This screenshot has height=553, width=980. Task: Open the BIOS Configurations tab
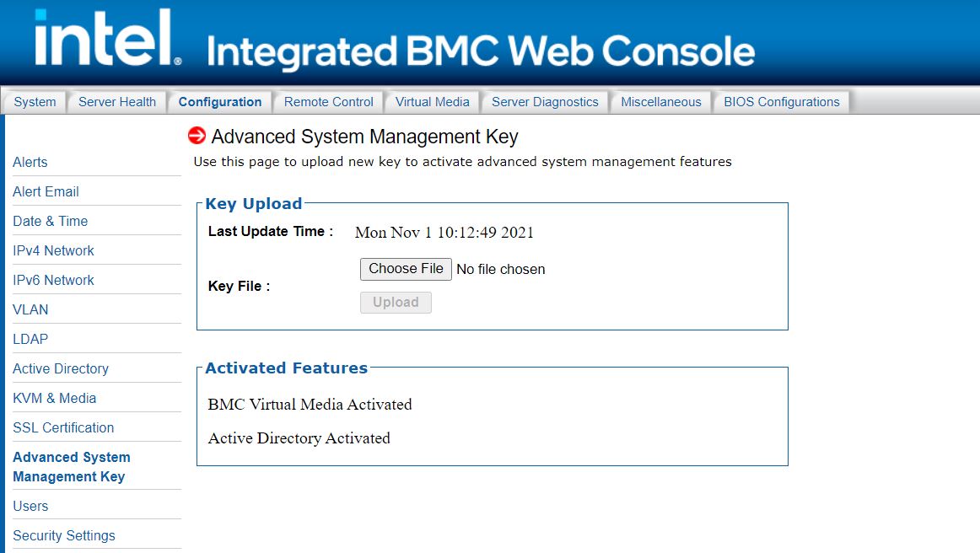point(781,102)
